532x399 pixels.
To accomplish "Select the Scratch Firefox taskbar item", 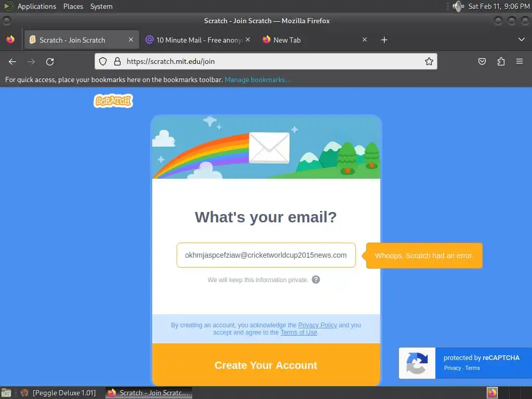I will (149, 393).
